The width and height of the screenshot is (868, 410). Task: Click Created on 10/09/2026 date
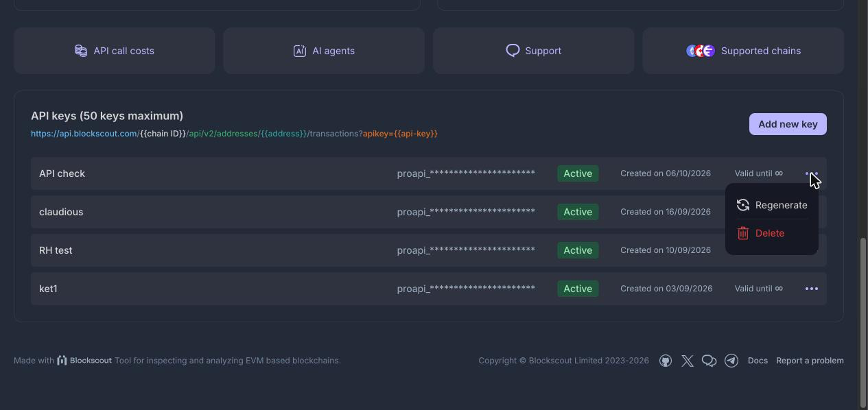pyautogui.click(x=666, y=250)
